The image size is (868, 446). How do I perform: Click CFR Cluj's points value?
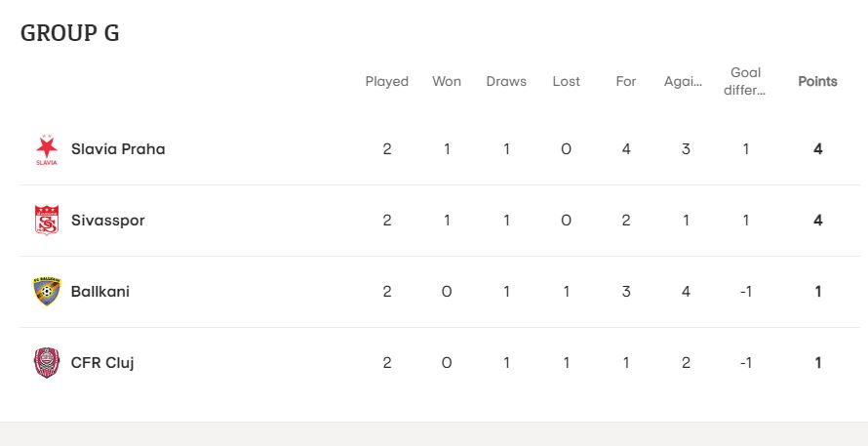(817, 363)
